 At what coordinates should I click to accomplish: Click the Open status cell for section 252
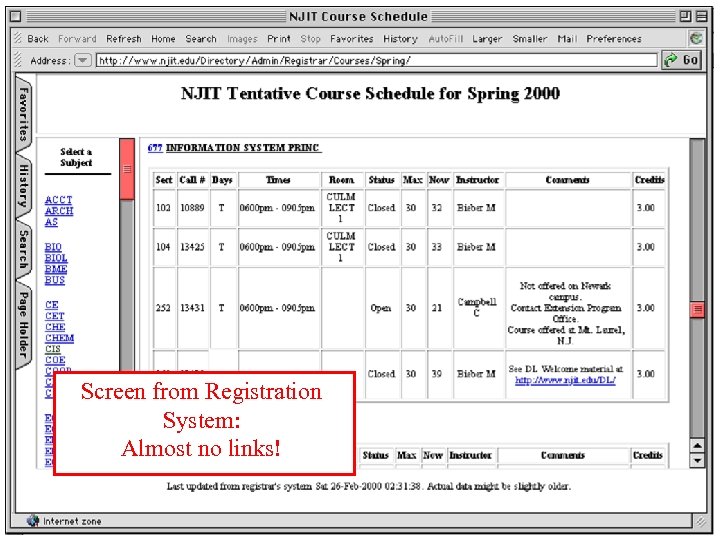381,308
